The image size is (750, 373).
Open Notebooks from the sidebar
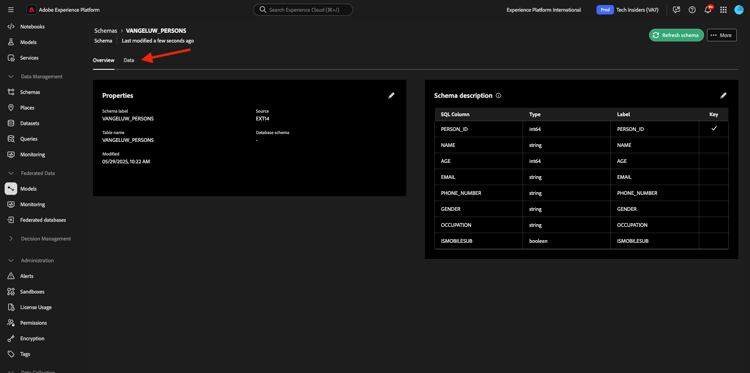(x=32, y=27)
